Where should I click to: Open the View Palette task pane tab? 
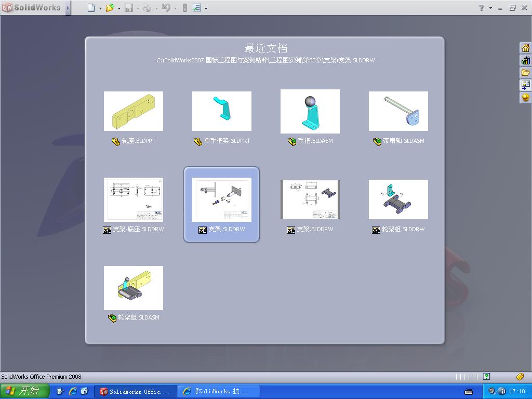tap(525, 85)
